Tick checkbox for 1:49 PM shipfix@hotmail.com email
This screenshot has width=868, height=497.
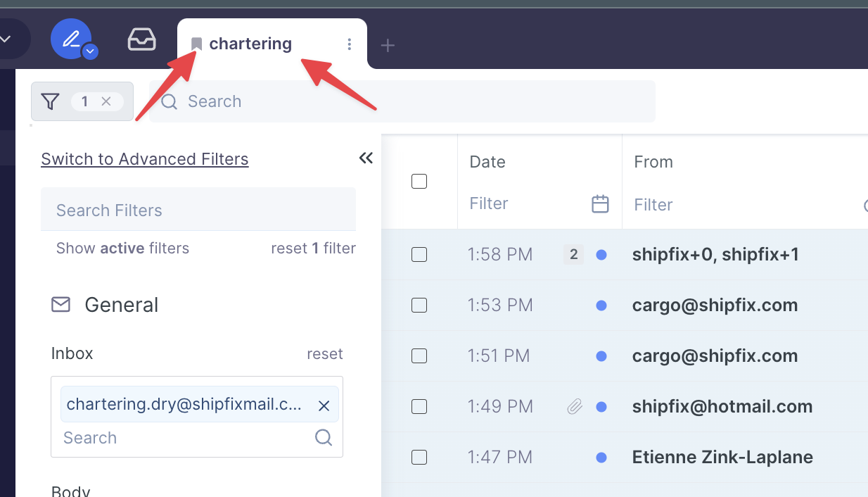[419, 406]
